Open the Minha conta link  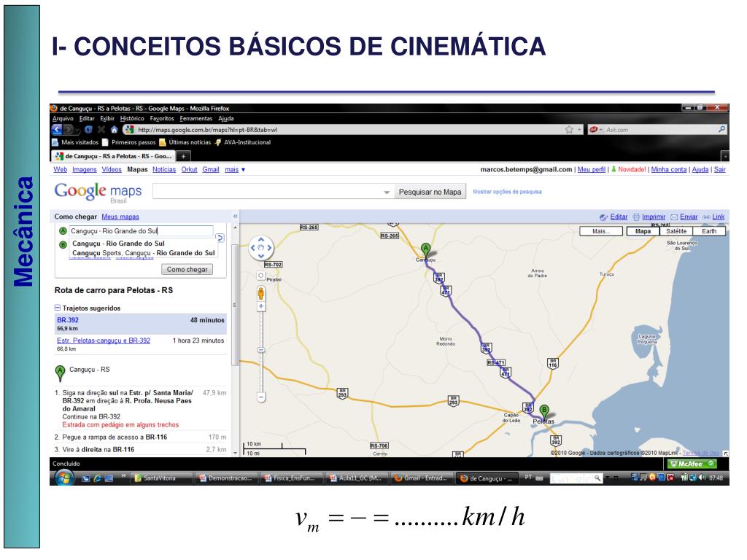668,169
